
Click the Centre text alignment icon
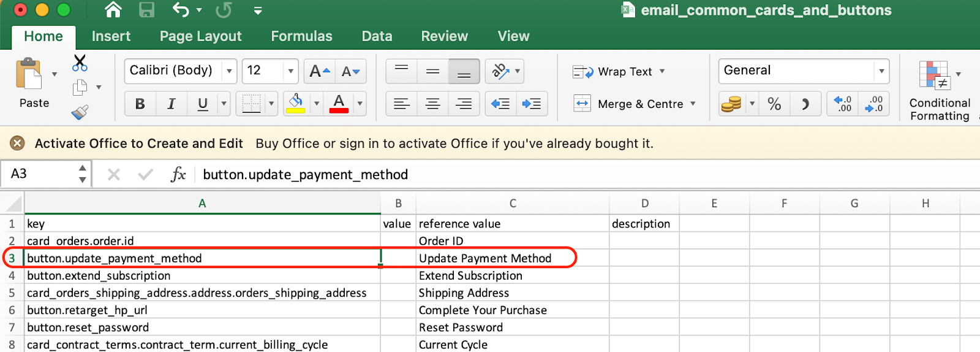[x=432, y=104]
